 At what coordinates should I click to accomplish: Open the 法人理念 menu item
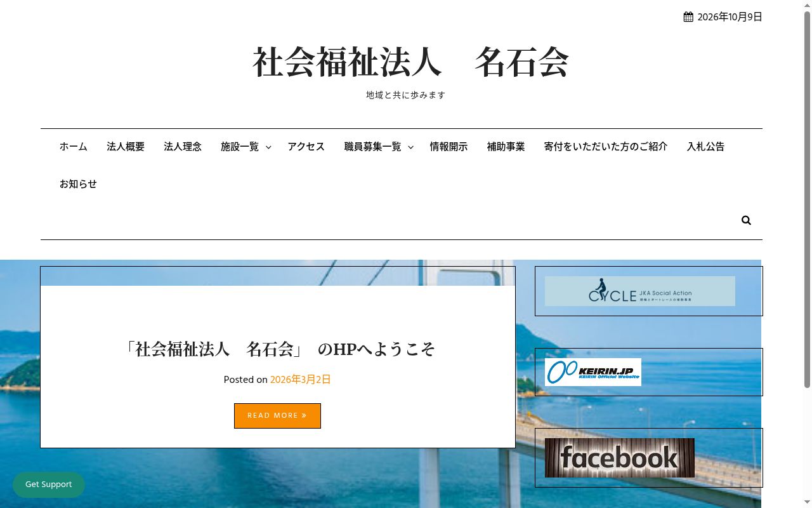pyautogui.click(x=183, y=147)
